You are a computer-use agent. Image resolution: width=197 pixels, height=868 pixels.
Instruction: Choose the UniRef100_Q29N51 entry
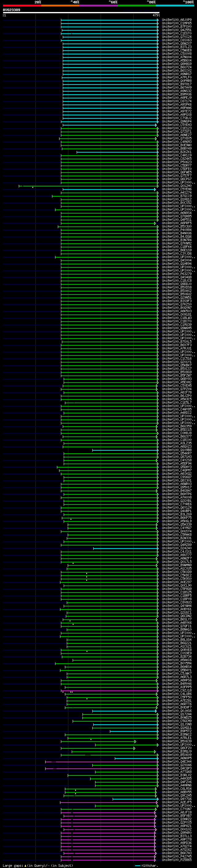point(177,297)
